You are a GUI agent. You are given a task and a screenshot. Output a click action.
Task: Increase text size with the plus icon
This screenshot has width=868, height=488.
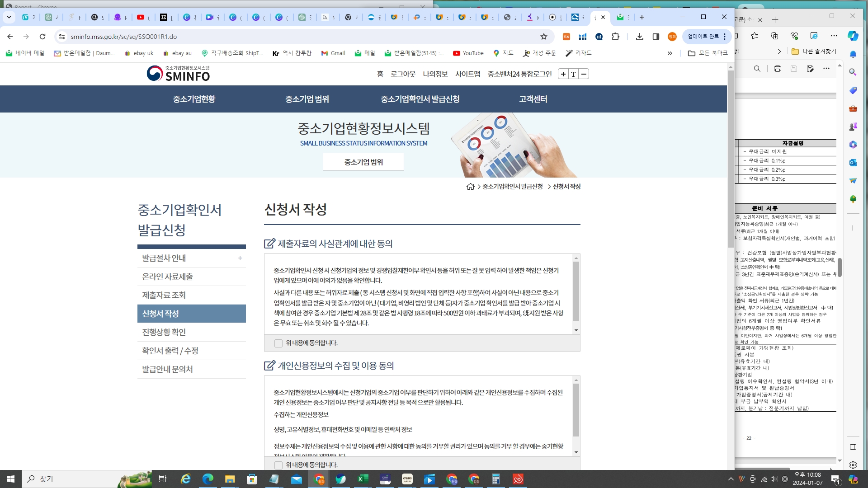[563, 74]
